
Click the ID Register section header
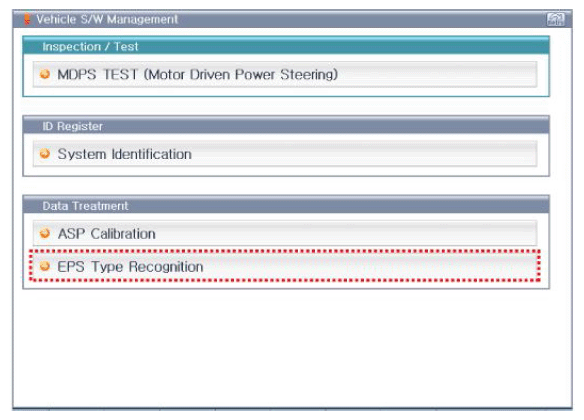(x=286, y=125)
